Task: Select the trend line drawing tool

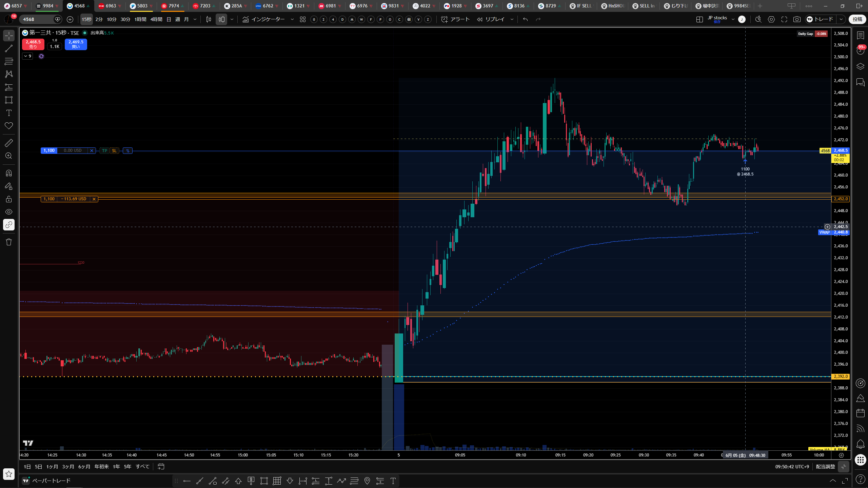Action: click(x=9, y=48)
